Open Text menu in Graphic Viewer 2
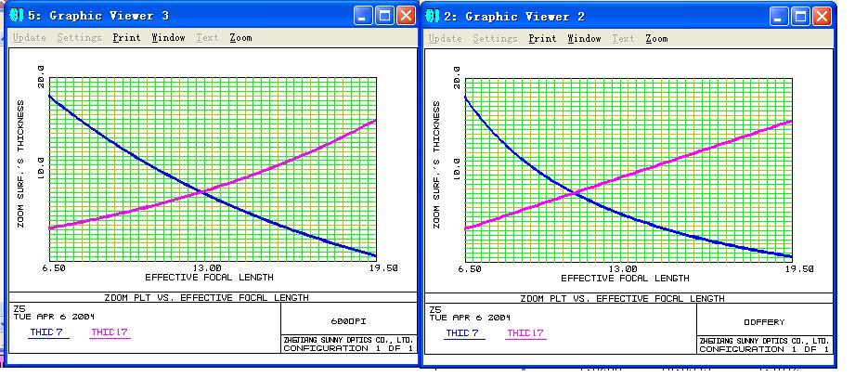 pyautogui.click(x=623, y=38)
